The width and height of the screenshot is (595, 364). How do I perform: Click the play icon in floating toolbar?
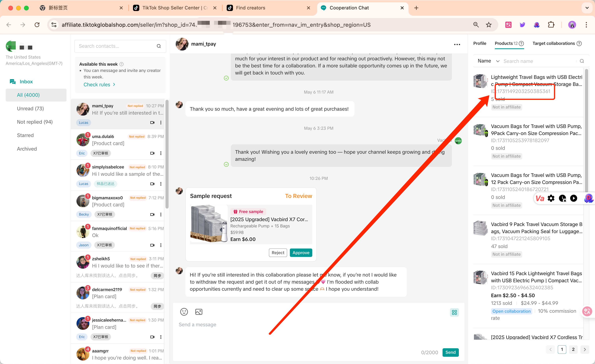point(574,198)
